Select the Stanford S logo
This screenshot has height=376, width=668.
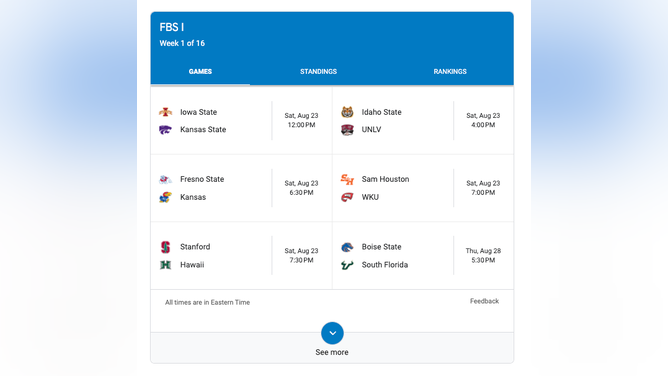coord(165,247)
